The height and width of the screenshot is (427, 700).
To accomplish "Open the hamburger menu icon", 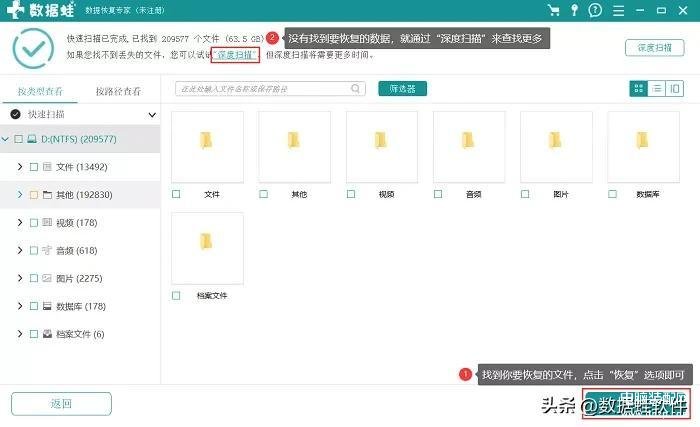I will point(618,10).
